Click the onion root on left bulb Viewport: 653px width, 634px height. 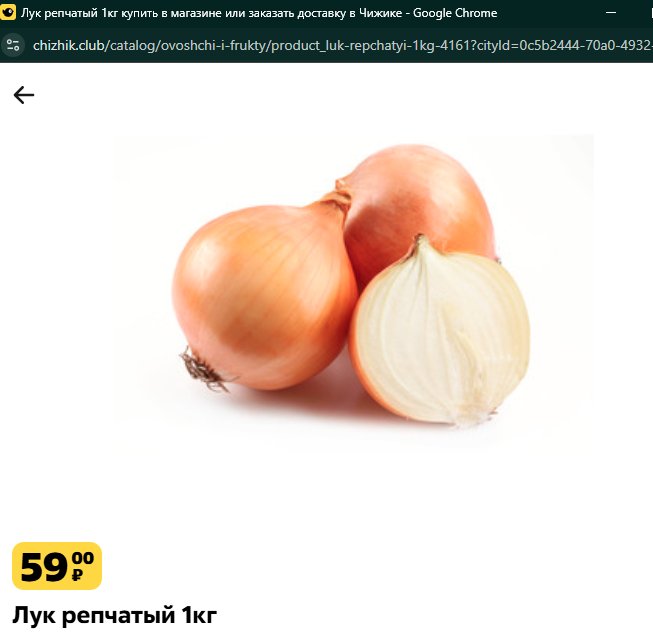pyautogui.click(x=204, y=371)
